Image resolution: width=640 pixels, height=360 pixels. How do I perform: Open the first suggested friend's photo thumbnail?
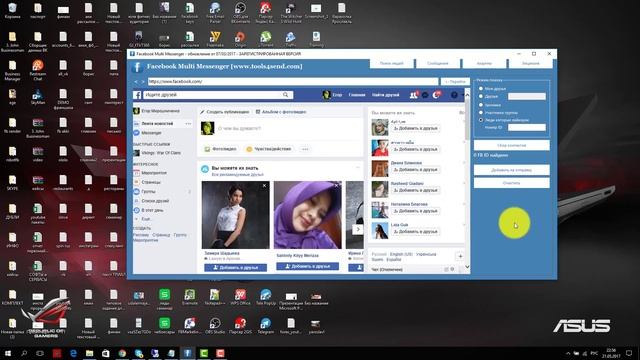236,215
